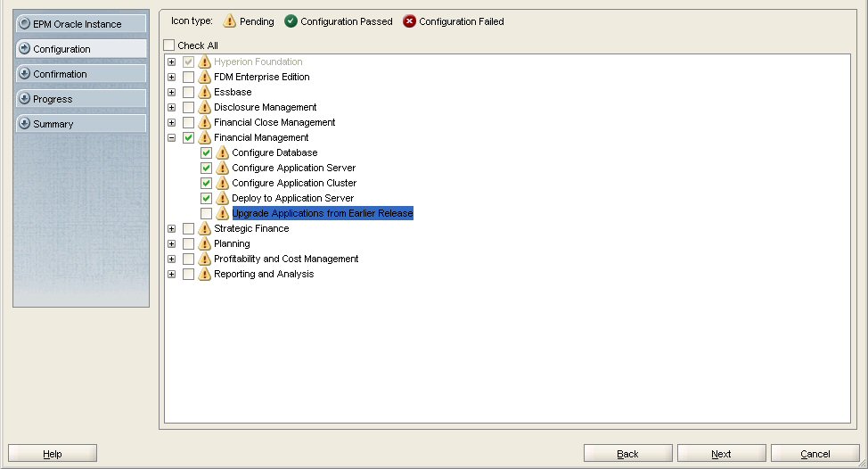Click the warning icon next to FDM Enterprise Edition
The width and height of the screenshot is (868, 469).
tap(205, 77)
